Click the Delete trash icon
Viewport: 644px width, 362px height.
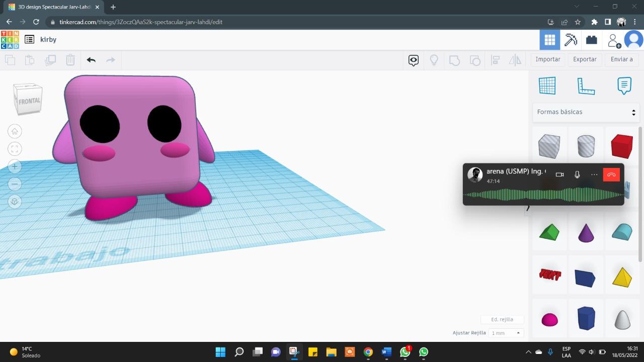pos(70,60)
